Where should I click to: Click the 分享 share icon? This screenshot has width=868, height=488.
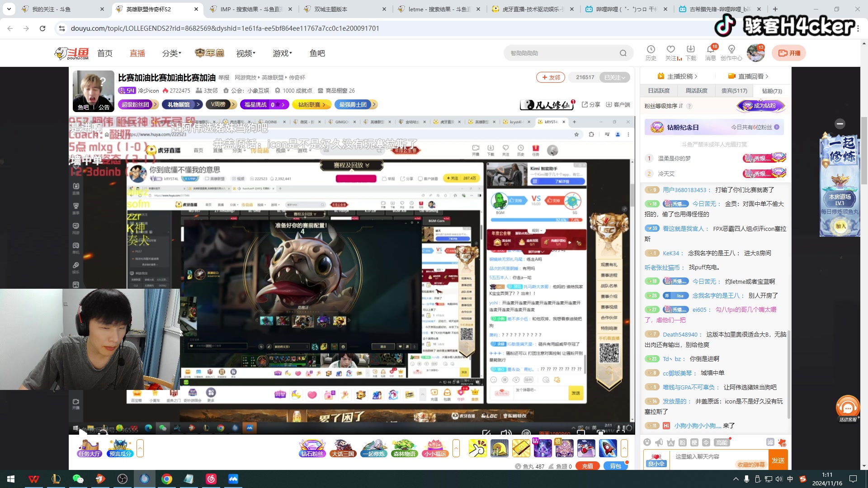[x=591, y=104]
